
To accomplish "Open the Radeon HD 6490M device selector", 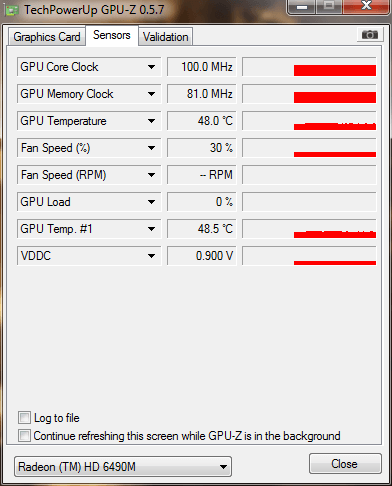I will (x=123, y=466).
